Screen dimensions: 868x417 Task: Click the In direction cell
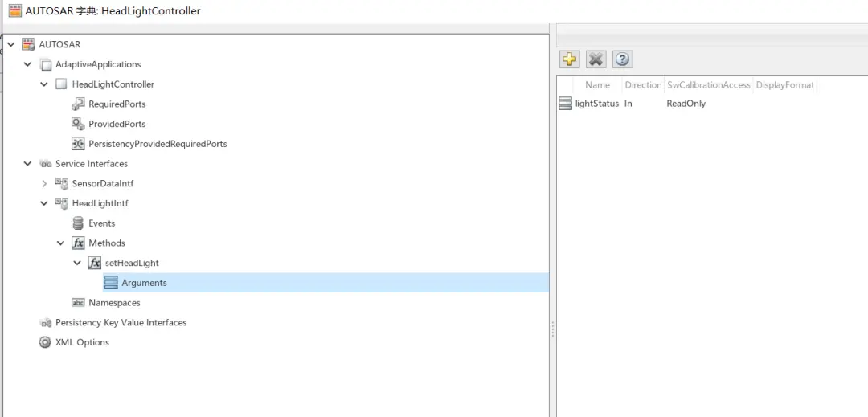pyautogui.click(x=628, y=104)
